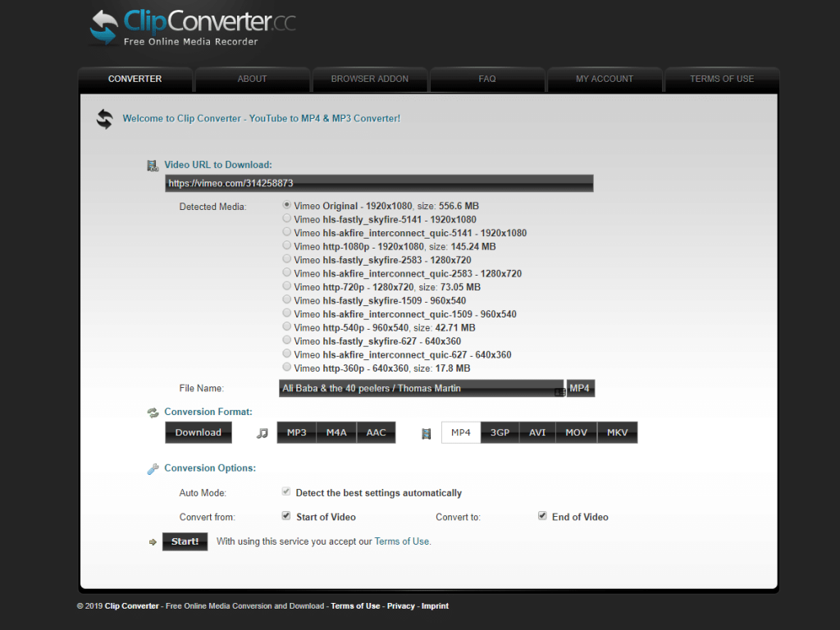Viewport: 840px width, 630px height.
Task: Click the music note audio formats icon
Action: tap(262, 433)
